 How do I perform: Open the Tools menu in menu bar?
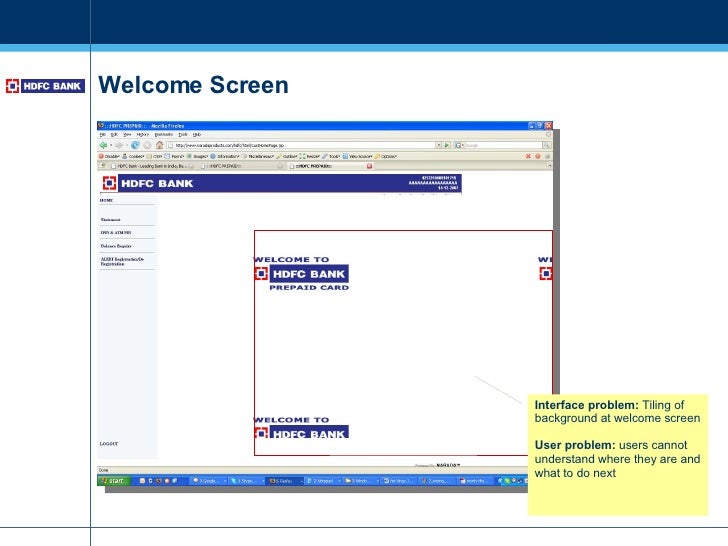pos(183,135)
